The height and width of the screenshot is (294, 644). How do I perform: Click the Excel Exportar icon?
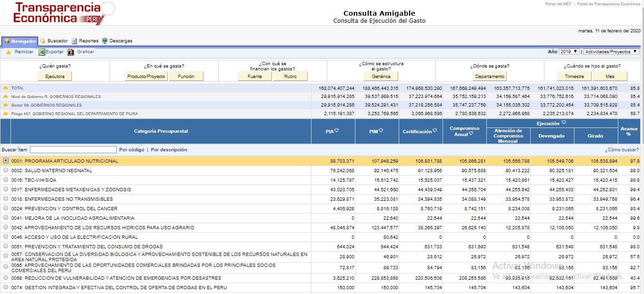42,52
